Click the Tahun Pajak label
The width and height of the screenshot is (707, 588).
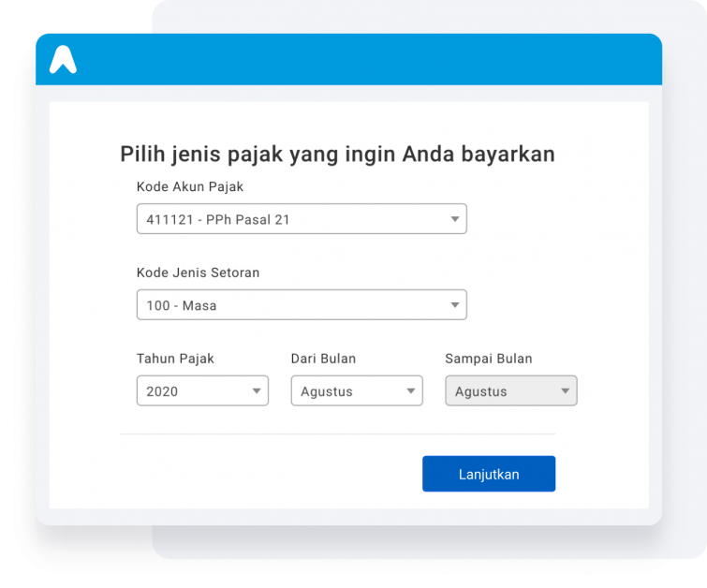(x=175, y=359)
